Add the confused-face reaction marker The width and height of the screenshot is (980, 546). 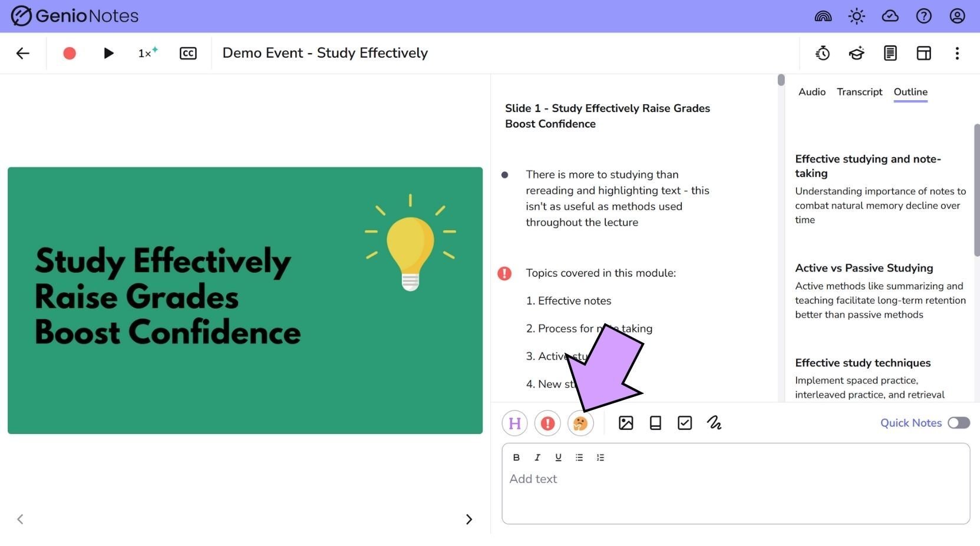[580, 423]
